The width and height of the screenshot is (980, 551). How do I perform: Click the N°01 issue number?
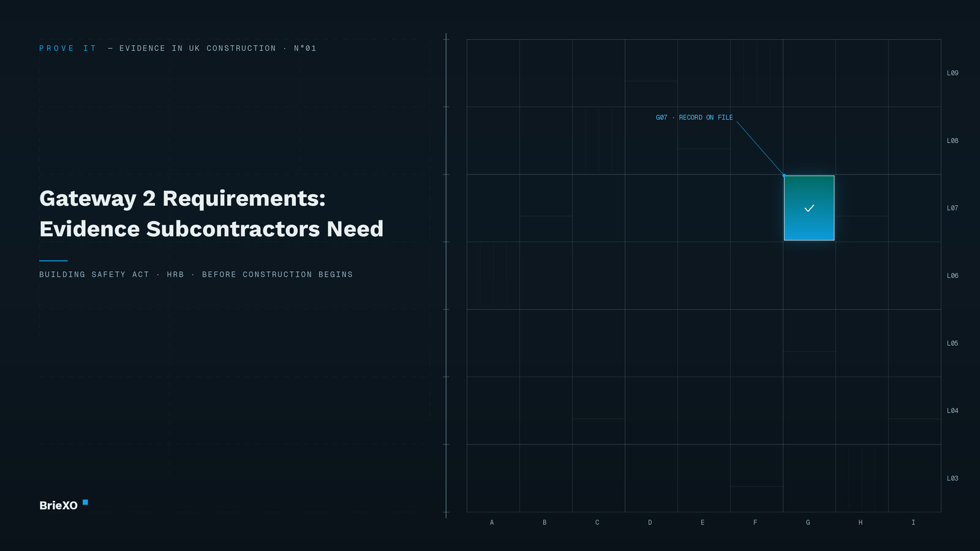point(305,48)
